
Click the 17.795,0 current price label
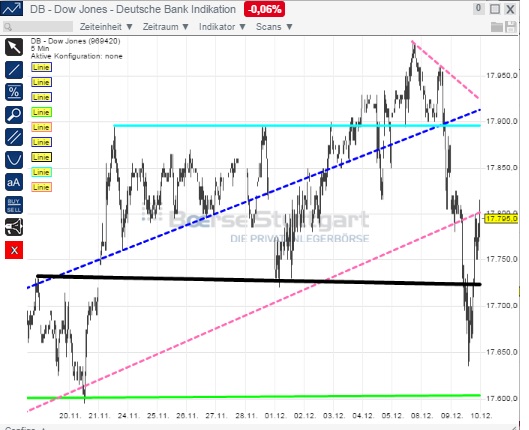pyautogui.click(x=501, y=219)
